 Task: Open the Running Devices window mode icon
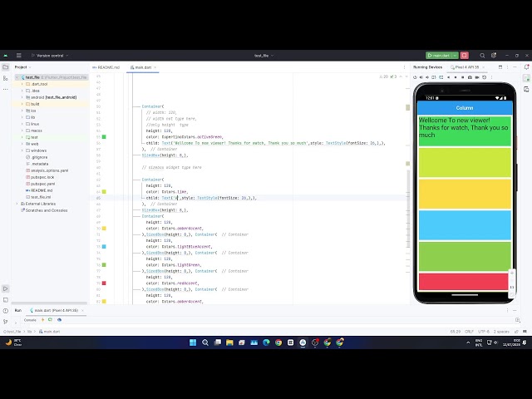click(500, 67)
